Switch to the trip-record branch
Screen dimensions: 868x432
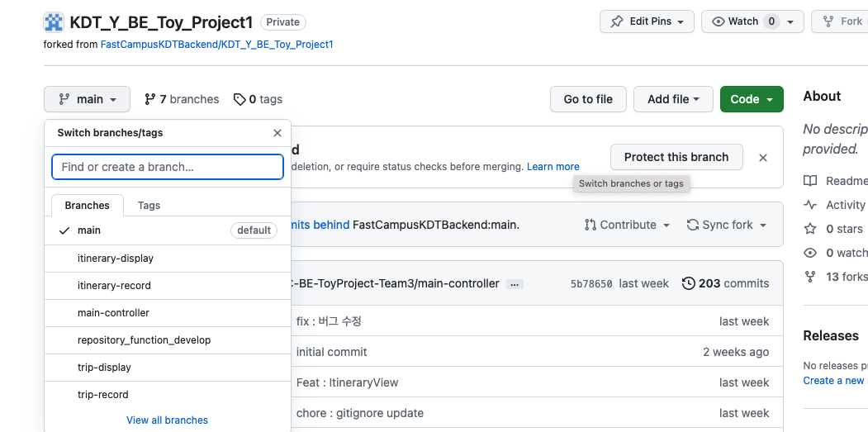coord(103,395)
